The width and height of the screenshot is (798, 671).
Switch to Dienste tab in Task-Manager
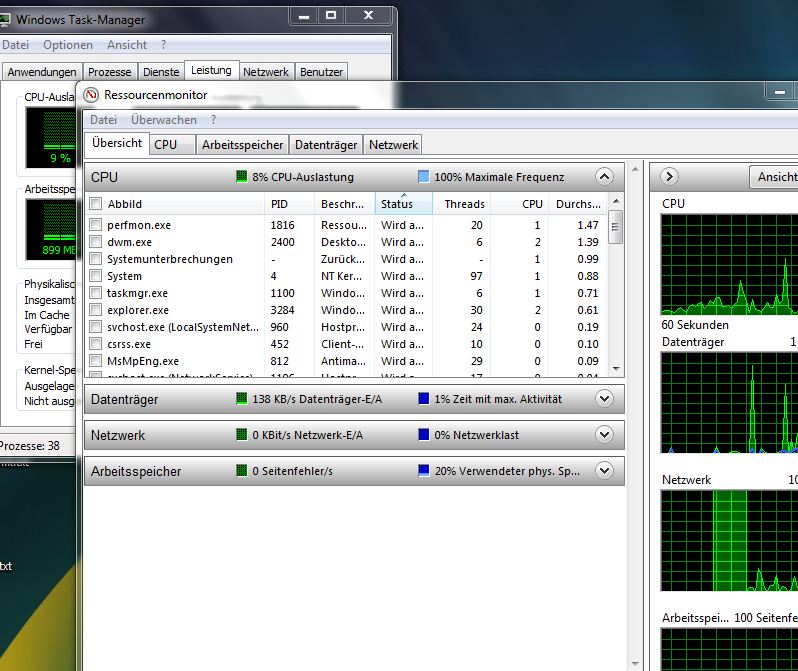(x=161, y=72)
